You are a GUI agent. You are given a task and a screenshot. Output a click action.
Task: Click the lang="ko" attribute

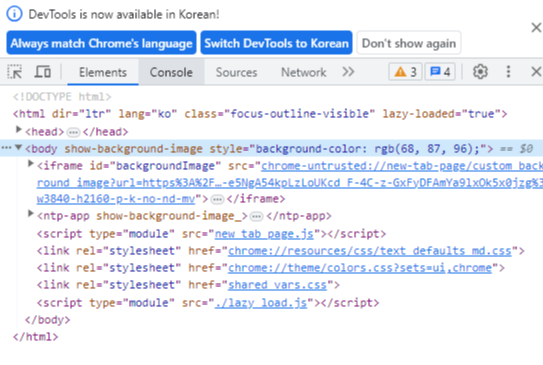(148, 114)
